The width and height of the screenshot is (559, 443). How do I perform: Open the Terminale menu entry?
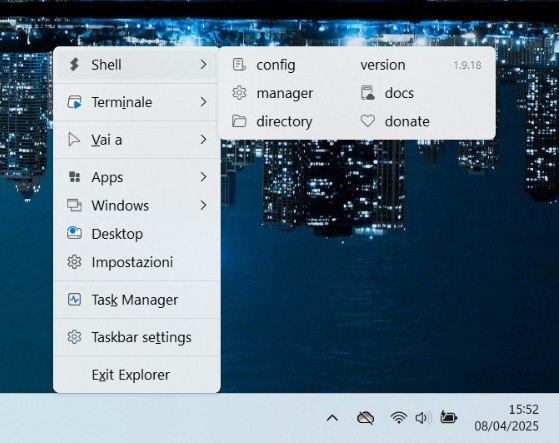(137, 102)
